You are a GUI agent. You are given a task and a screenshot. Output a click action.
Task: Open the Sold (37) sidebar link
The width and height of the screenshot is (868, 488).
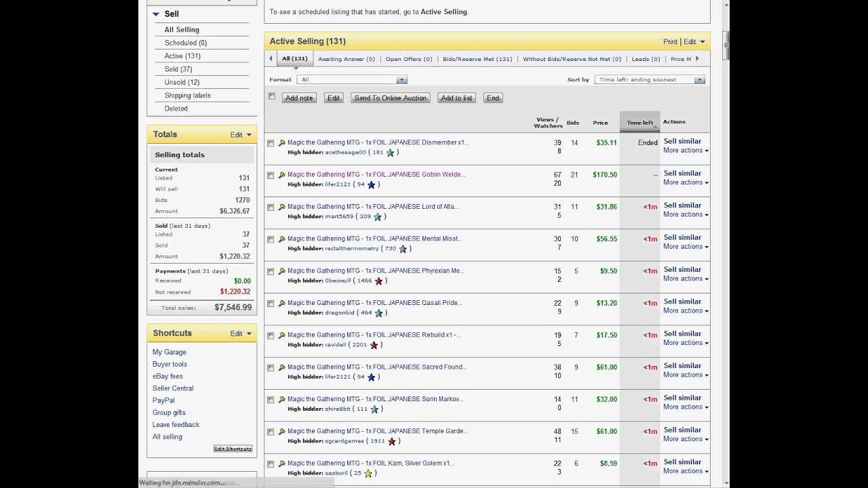[178, 69]
